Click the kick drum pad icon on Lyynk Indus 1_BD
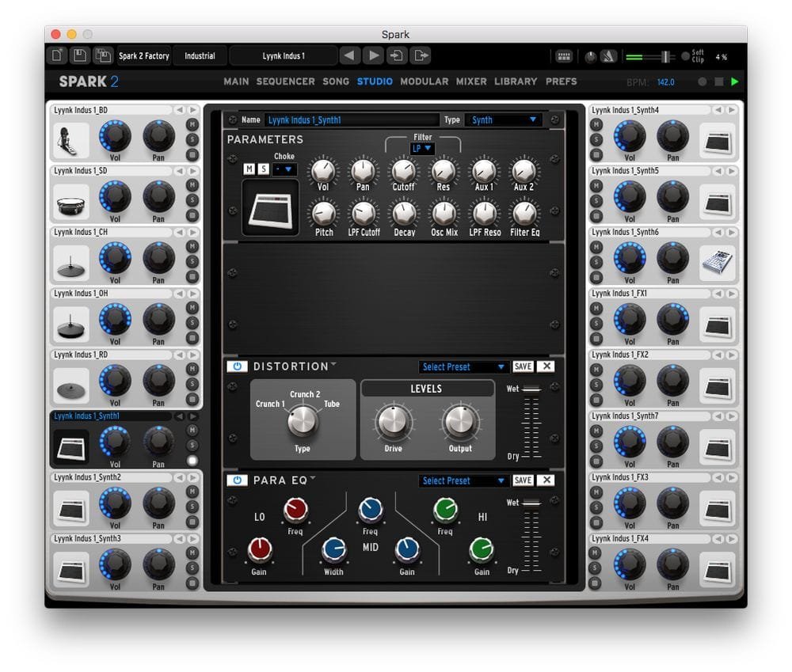This screenshot has width=792, height=672. point(70,140)
